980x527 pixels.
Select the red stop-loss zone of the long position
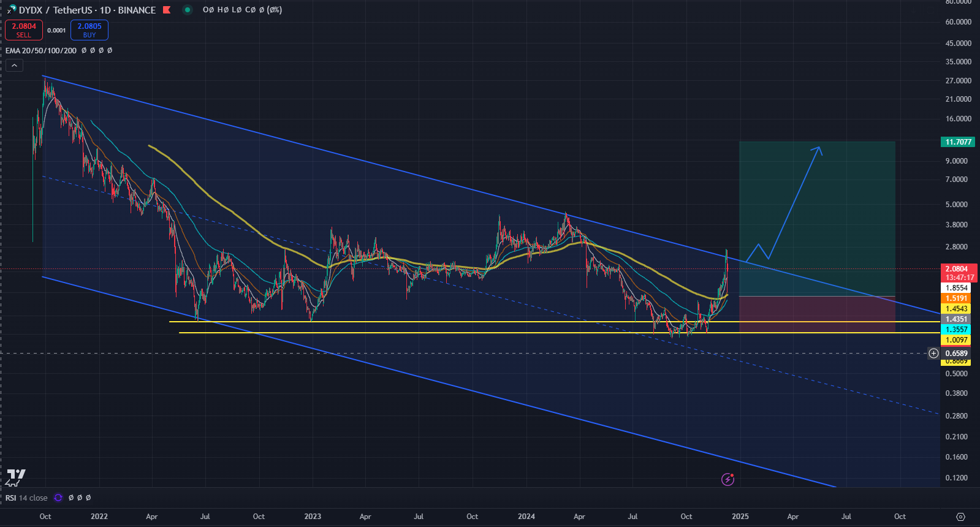point(817,314)
